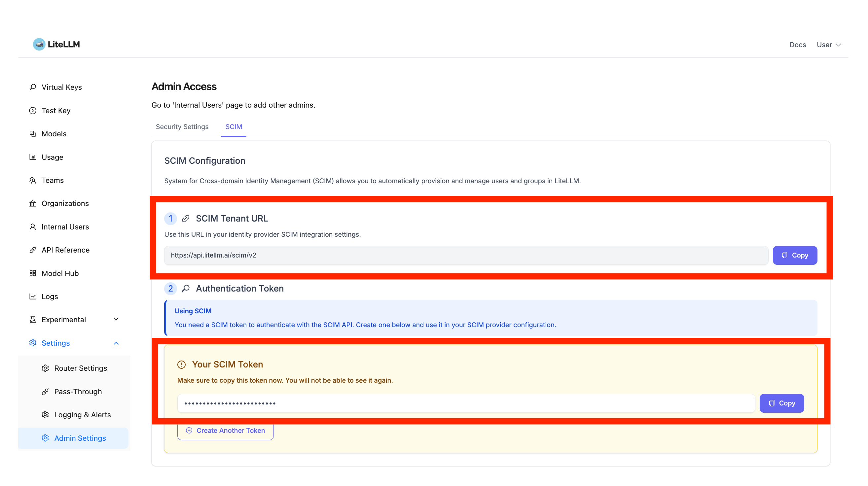Open the Docs link
Image resolution: width=868 pixels, height=486 pixels.
[797, 45]
